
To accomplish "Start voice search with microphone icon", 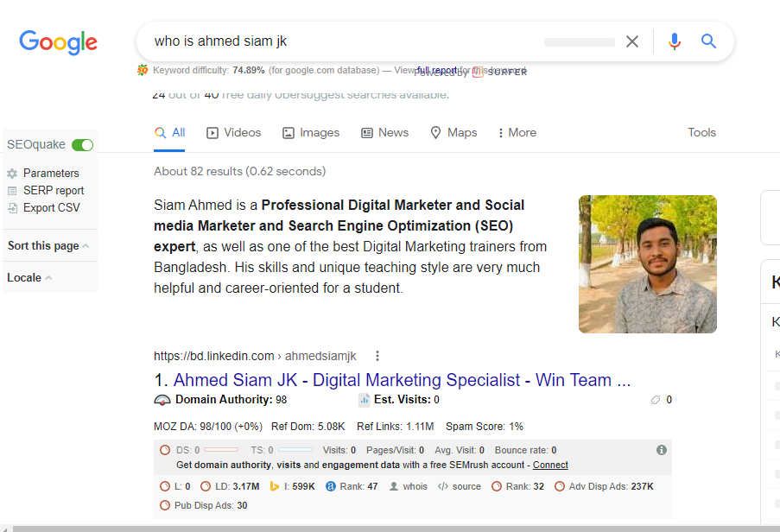I will [674, 41].
